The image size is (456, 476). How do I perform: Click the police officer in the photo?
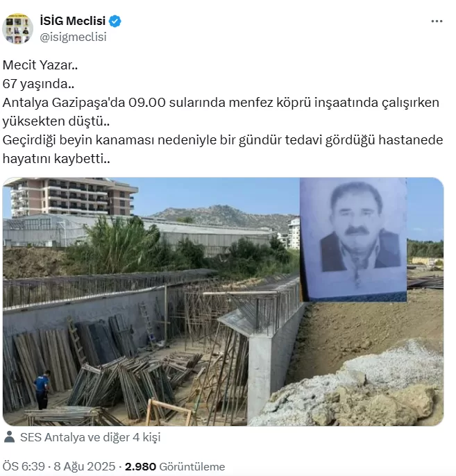coord(42,389)
